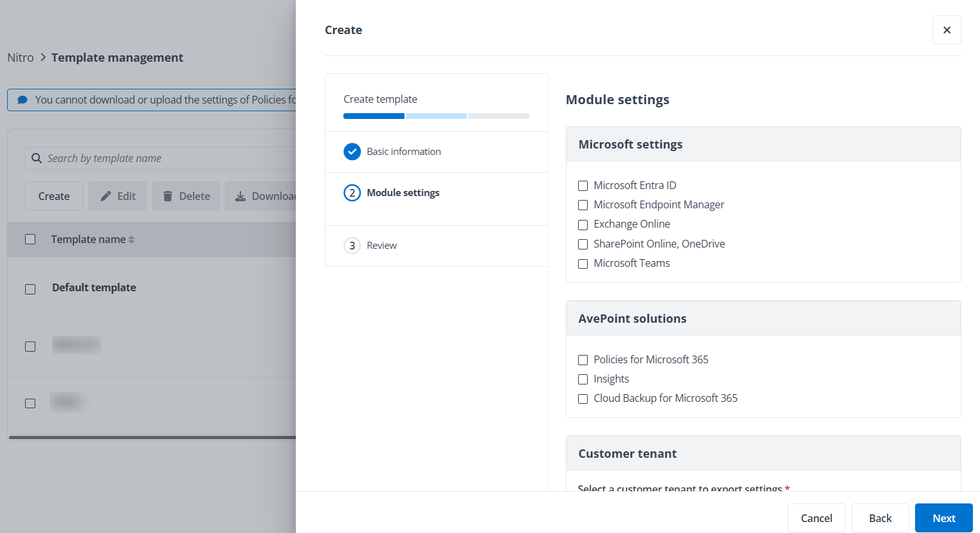Check the Default template row checkbox
The width and height of the screenshot is (980, 533).
(30, 289)
